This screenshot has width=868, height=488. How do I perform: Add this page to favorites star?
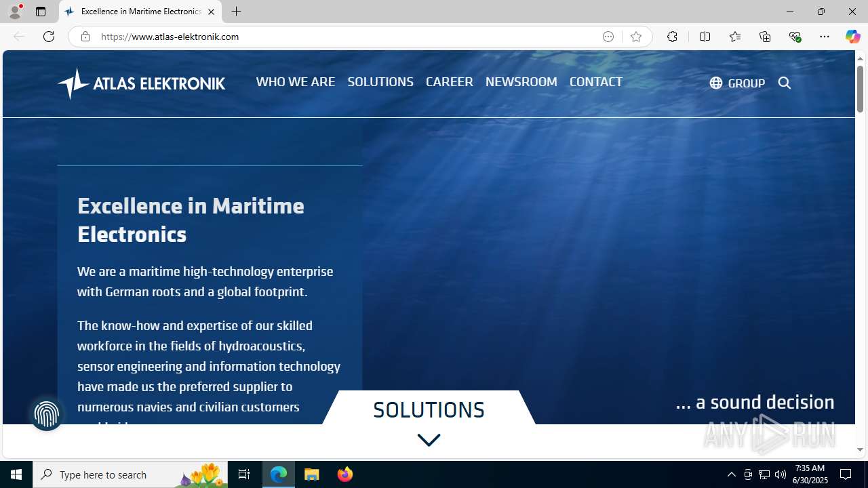(x=635, y=37)
